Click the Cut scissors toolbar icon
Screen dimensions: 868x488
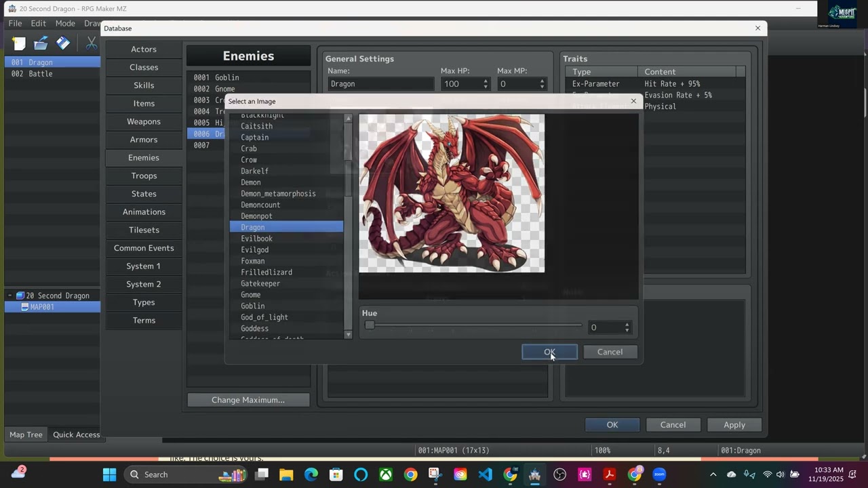click(x=92, y=43)
